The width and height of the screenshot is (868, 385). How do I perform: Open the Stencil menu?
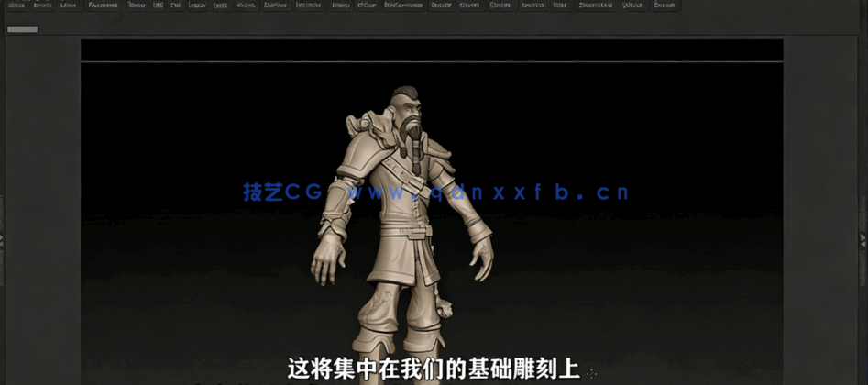tap(469, 5)
